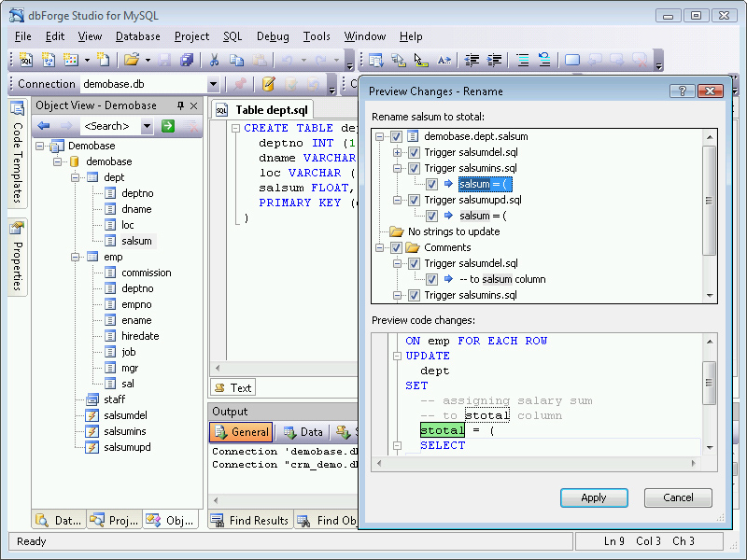Uncheck the '-- to salsum column' checkbox

(431, 279)
